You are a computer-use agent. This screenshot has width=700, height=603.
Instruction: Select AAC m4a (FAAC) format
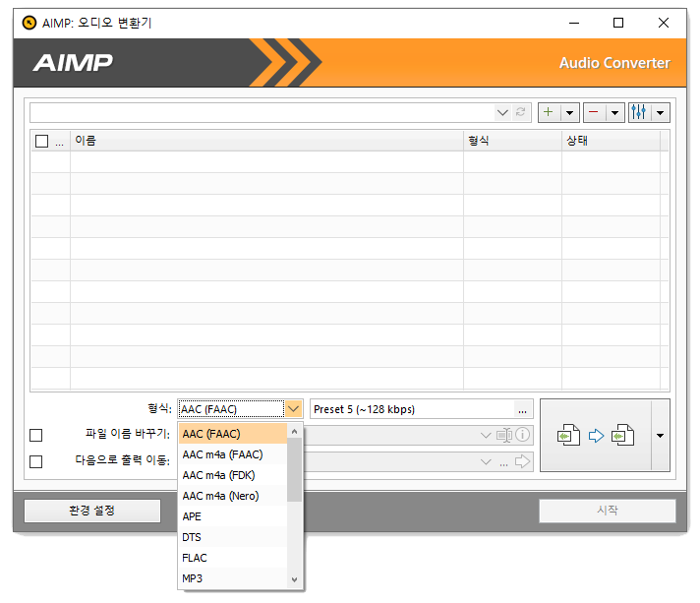(x=233, y=454)
